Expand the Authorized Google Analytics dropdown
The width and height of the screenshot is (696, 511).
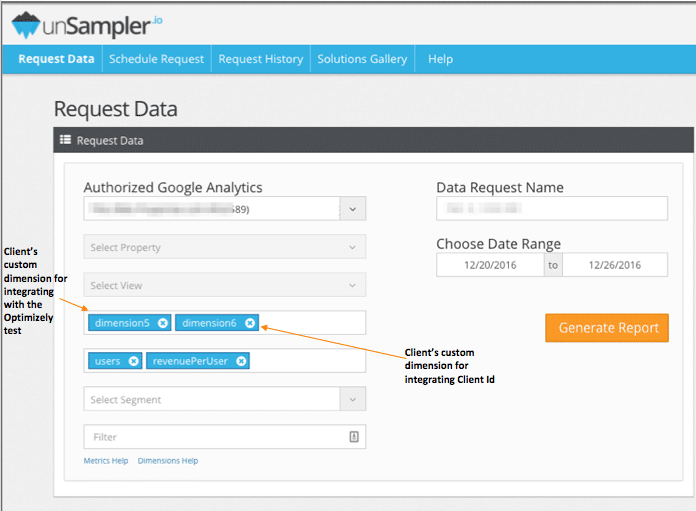[x=352, y=209]
